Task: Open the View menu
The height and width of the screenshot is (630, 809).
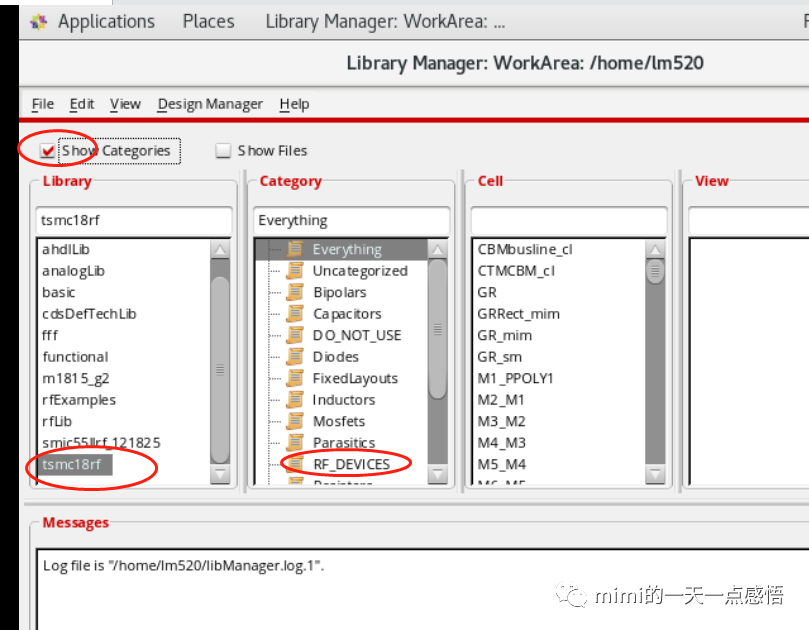Action: coord(125,104)
